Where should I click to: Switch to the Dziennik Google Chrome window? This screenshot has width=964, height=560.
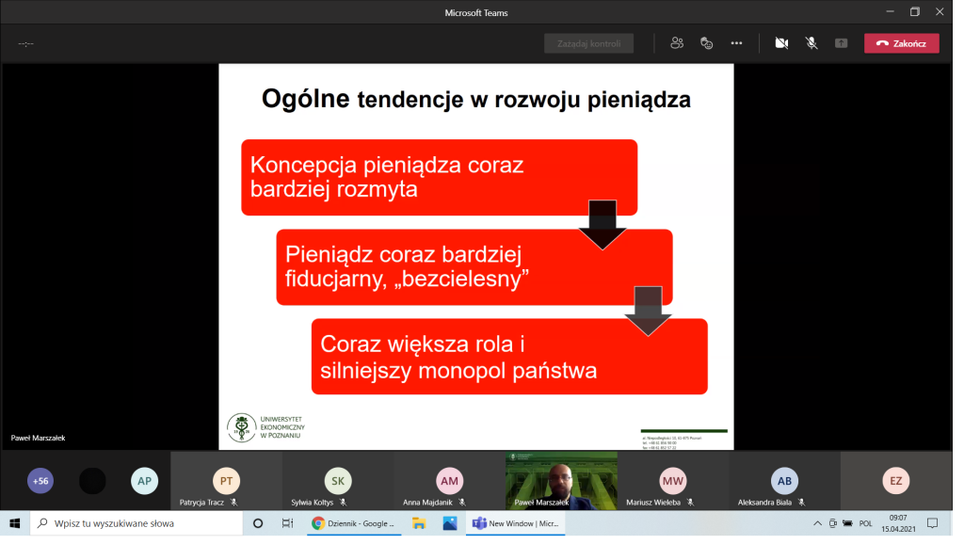tap(353, 523)
